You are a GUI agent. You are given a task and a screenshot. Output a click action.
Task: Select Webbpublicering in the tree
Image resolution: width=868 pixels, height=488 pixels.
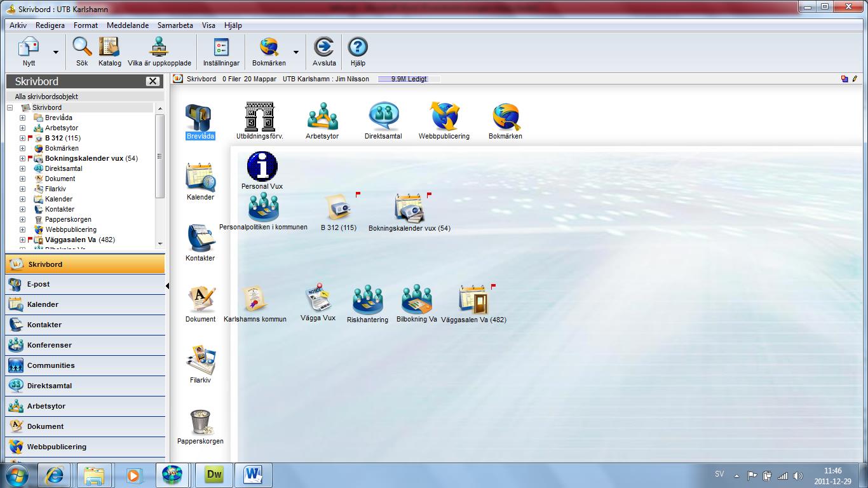click(71, 229)
